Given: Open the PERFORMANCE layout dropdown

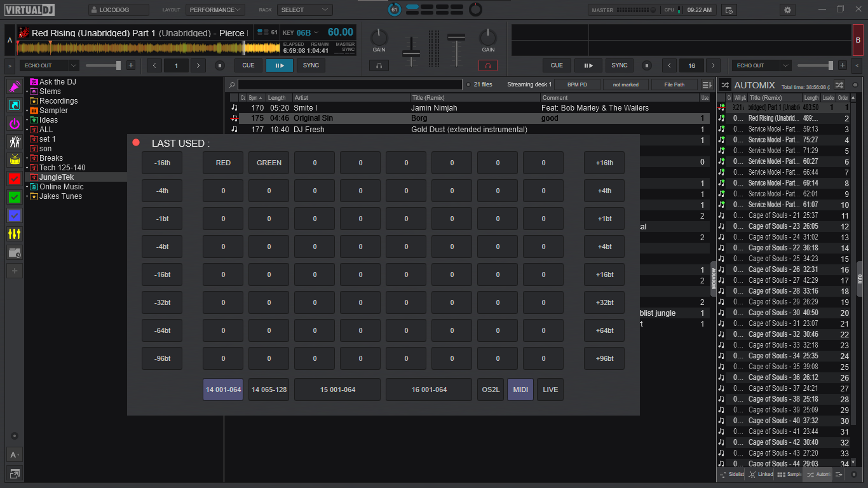Looking at the screenshot, I should (x=215, y=10).
